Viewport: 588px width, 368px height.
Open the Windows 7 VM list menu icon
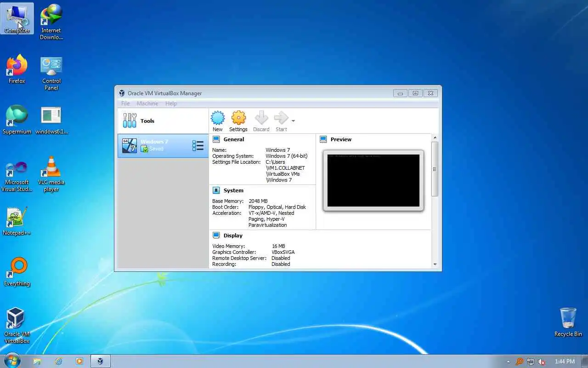pos(198,145)
